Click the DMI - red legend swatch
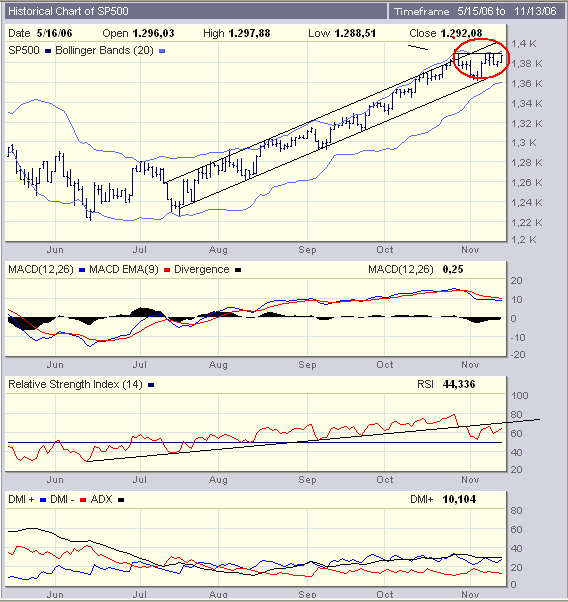Viewport: 568px width, 602px height. click(x=83, y=500)
